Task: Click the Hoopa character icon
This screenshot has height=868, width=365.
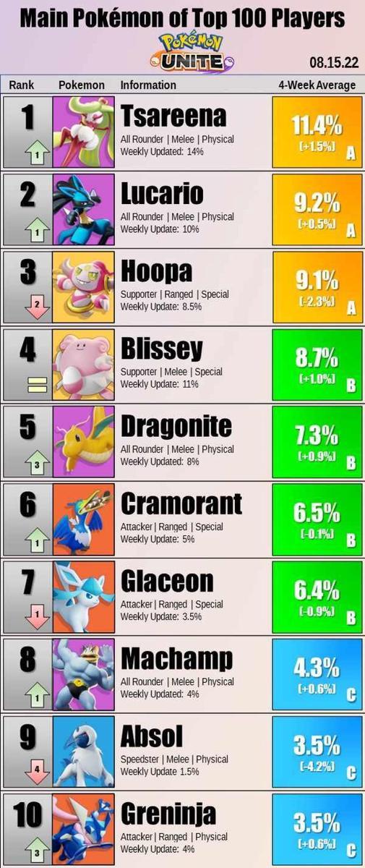Action: (84, 288)
